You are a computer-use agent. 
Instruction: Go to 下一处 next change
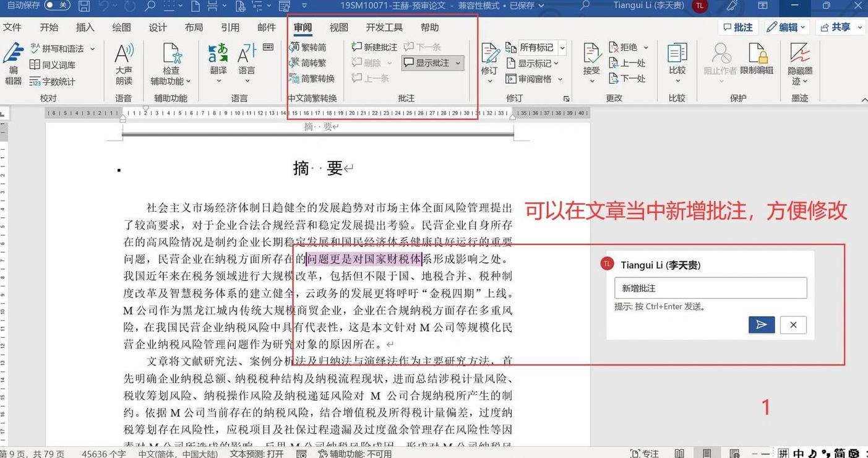point(627,79)
